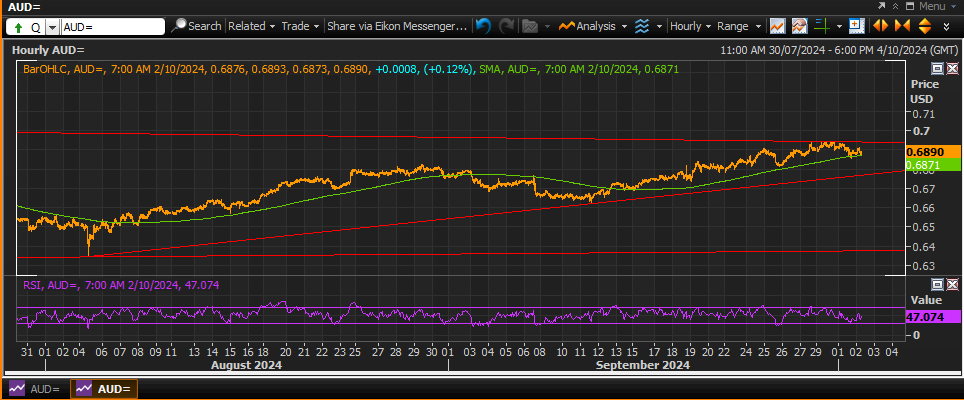Screen dimensions: 964x400
Task: Focus the AUD= instrument input field
Action: 113,26
